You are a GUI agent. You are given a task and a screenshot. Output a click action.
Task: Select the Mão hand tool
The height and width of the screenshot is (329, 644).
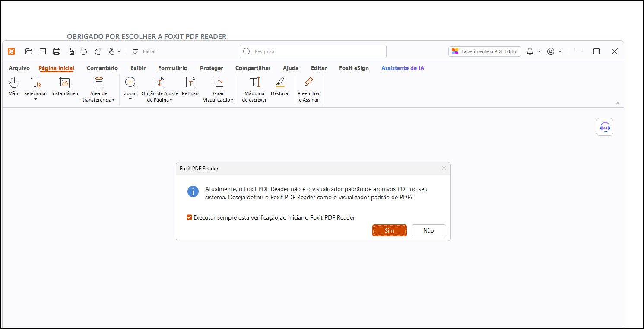click(13, 86)
